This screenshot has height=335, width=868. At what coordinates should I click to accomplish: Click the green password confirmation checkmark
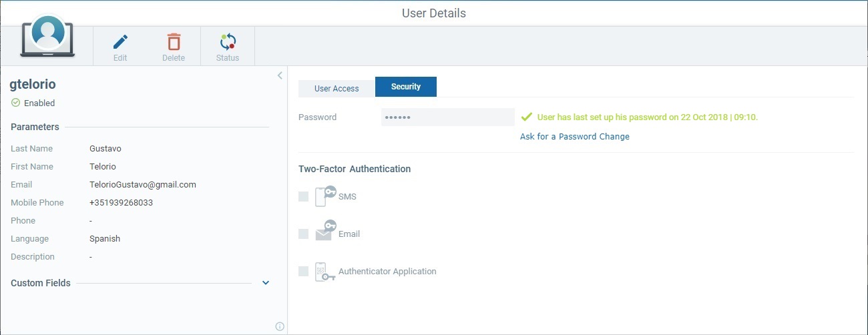[x=526, y=117]
